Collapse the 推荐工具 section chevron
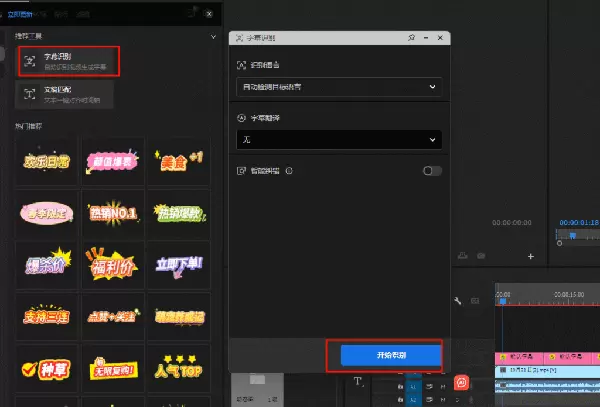 pyautogui.click(x=214, y=36)
